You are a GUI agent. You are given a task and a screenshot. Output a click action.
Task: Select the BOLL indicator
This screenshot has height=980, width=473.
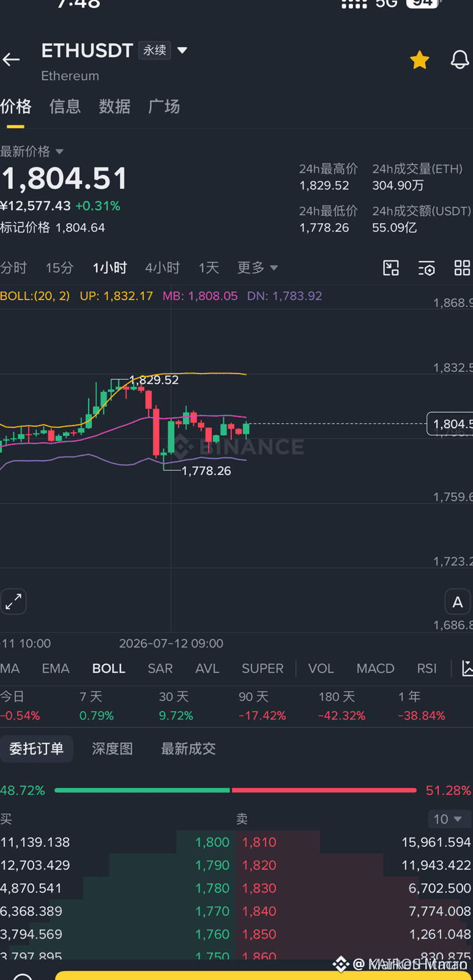click(109, 669)
